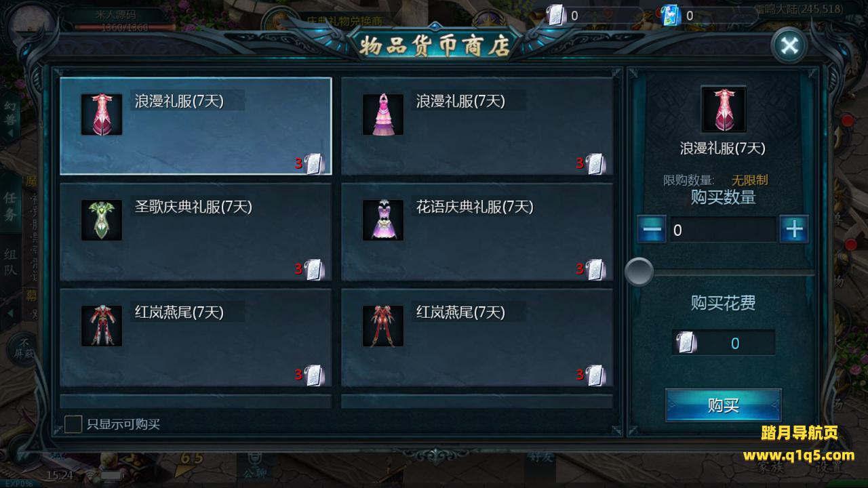
Task: Click the selected item preview thumbnail
Action: 723,109
